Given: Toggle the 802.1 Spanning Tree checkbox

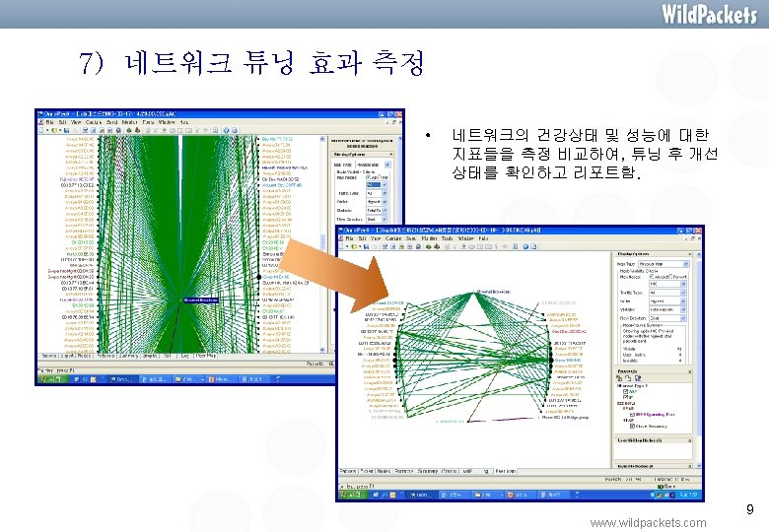Looking at the screenshot, I should point(632,415).
